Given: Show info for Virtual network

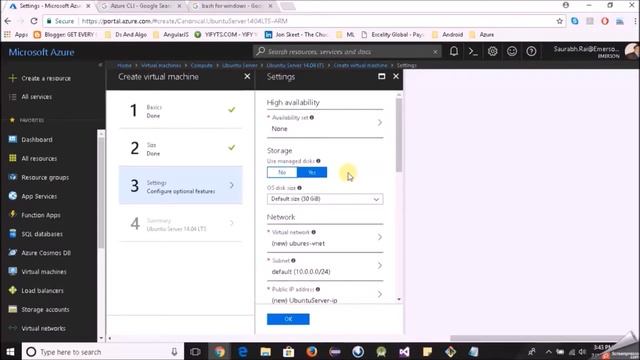Looking at the screenshot, I should pos(313,232).
